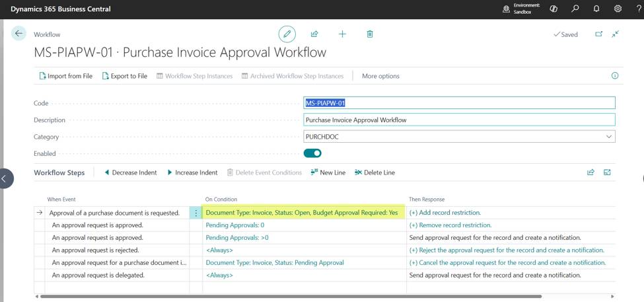Select 'An approval request is delegated.' event

pyautogui.click(x=98, y=276)
